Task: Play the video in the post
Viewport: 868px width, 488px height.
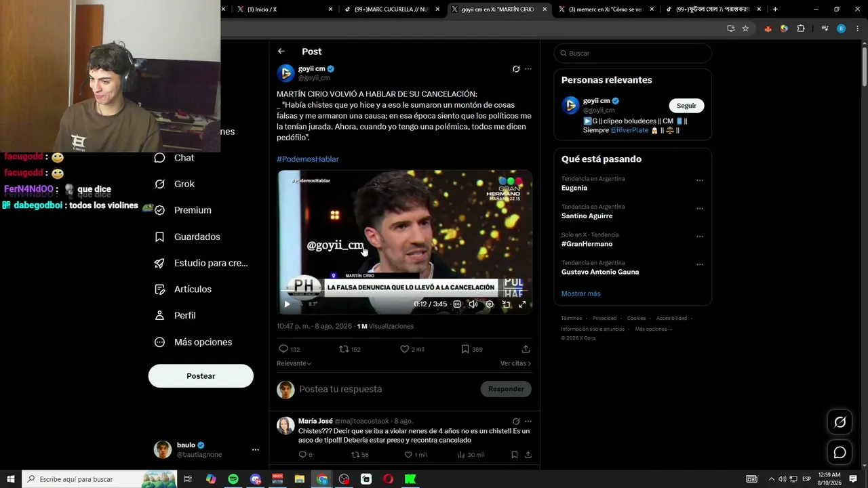Action: [x=287, y=304]
